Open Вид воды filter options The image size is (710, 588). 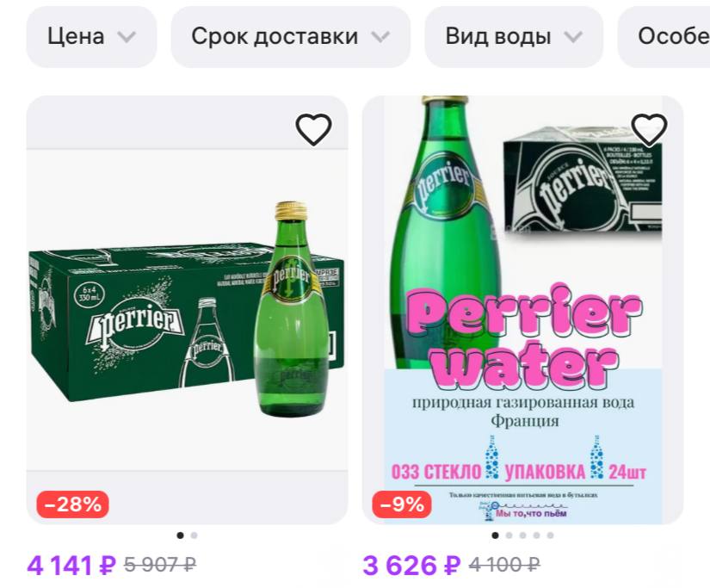(x=514, y=37)
